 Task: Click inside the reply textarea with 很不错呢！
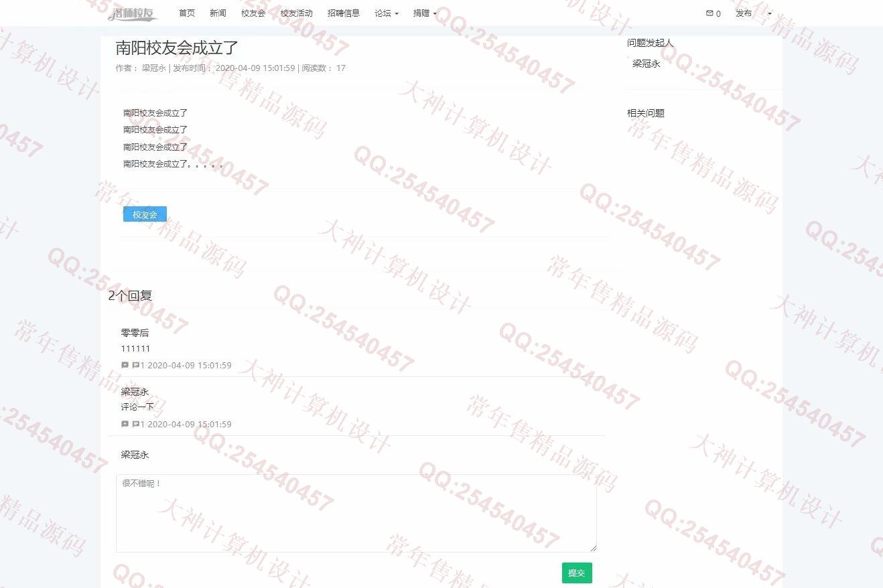pos(356,514)
